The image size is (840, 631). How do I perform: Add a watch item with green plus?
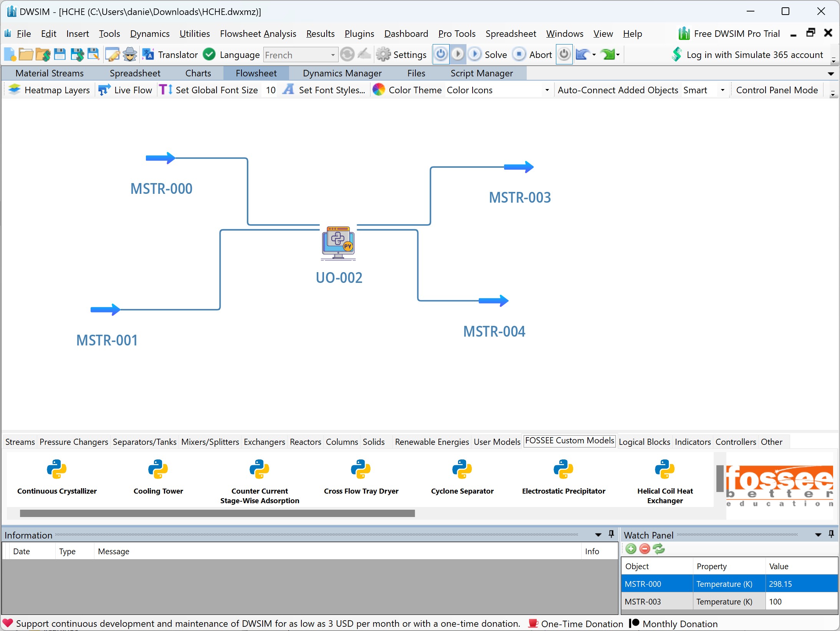click(x=631, y=549)
